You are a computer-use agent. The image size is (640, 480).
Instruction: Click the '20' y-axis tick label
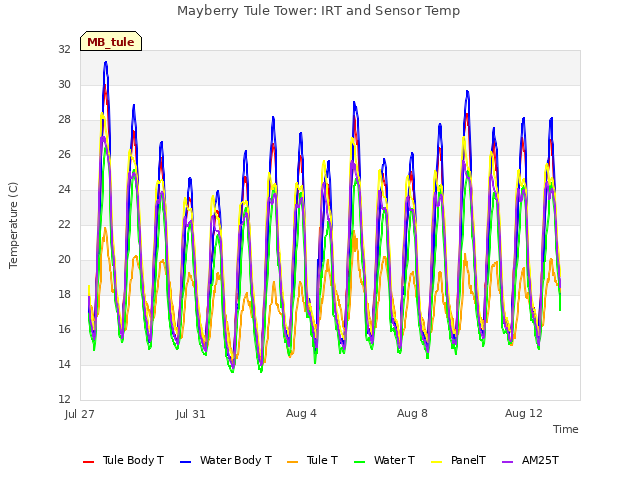[64, 260]
